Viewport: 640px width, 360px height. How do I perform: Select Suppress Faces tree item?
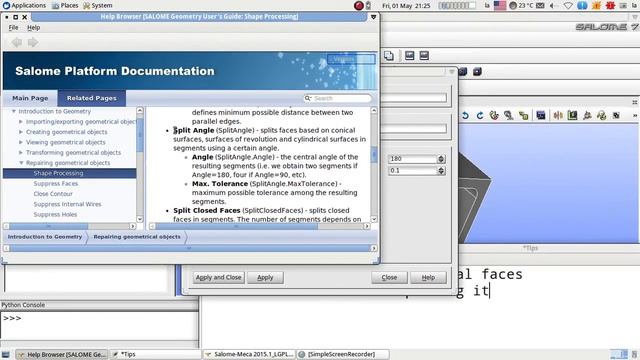pos(56,184)
